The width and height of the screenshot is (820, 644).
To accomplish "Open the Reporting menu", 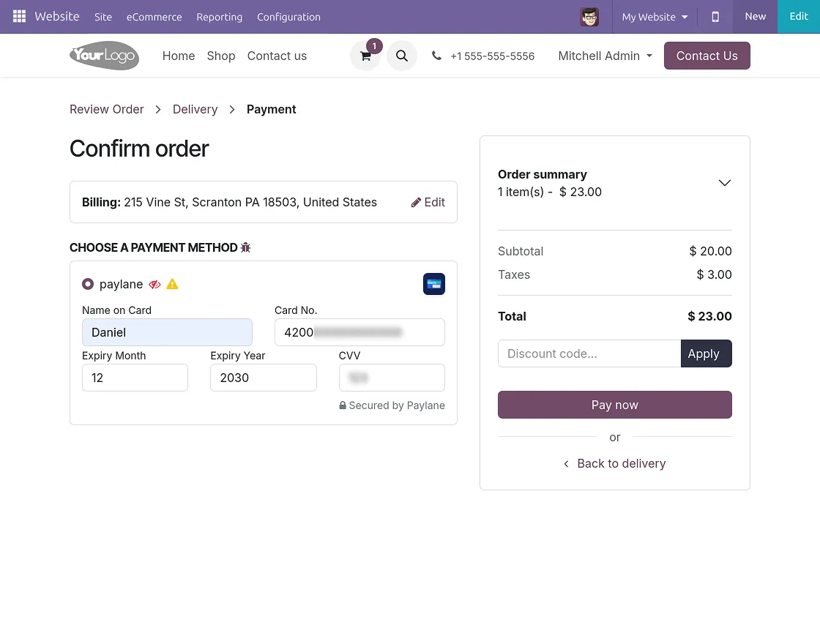I will pos(219,17).
